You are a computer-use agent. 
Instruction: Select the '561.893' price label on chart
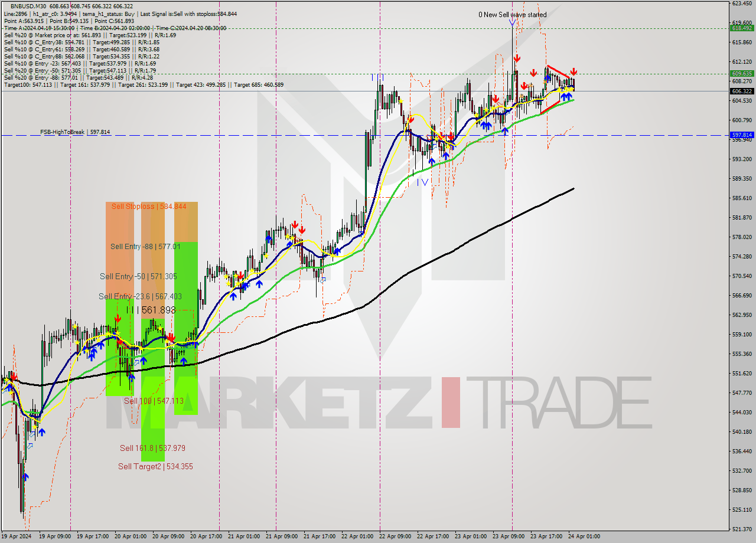(x=158, y=310)
